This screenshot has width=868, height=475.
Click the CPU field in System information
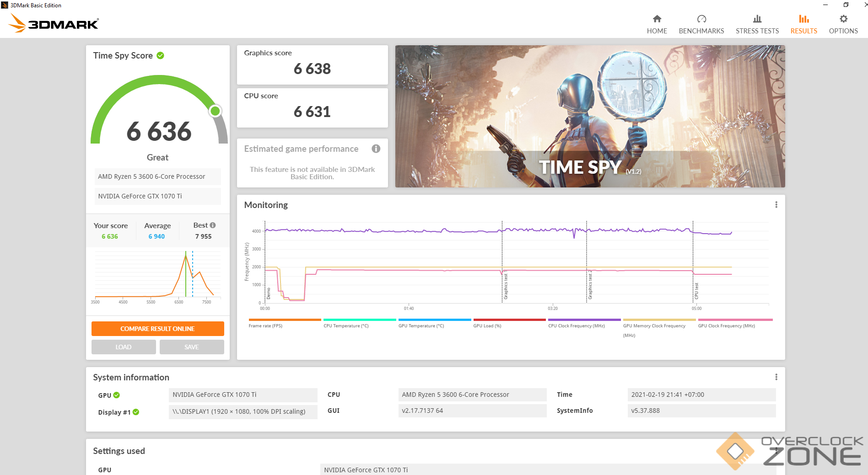(x=472, y=395)
